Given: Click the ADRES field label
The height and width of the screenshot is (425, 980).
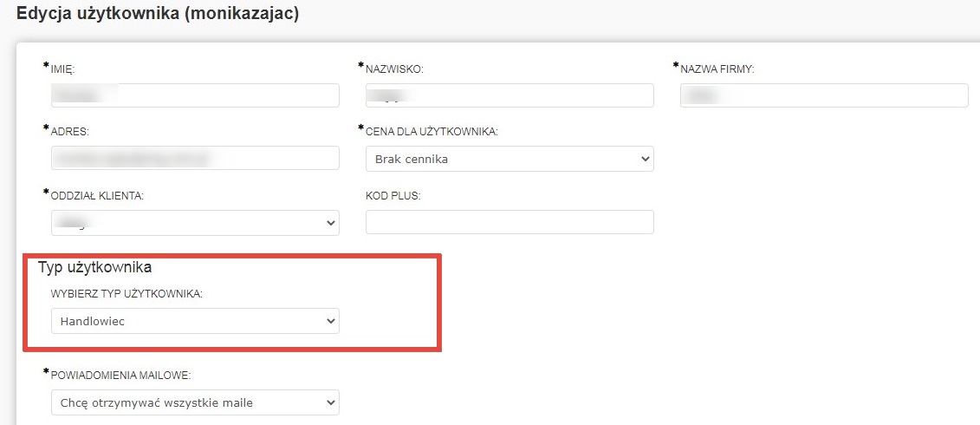Looking at the screenshot, I should point(70,132).
